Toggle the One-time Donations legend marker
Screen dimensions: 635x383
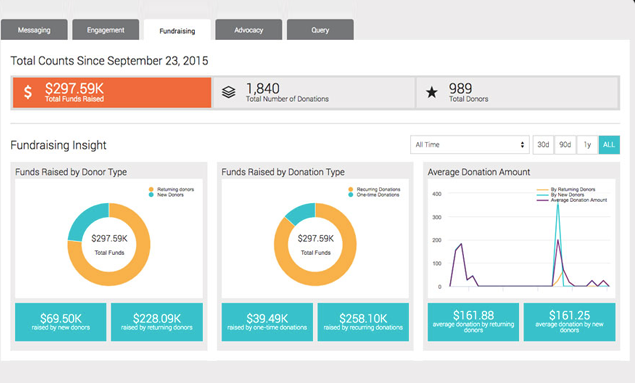pyautogui.click(x=351, y=195)
